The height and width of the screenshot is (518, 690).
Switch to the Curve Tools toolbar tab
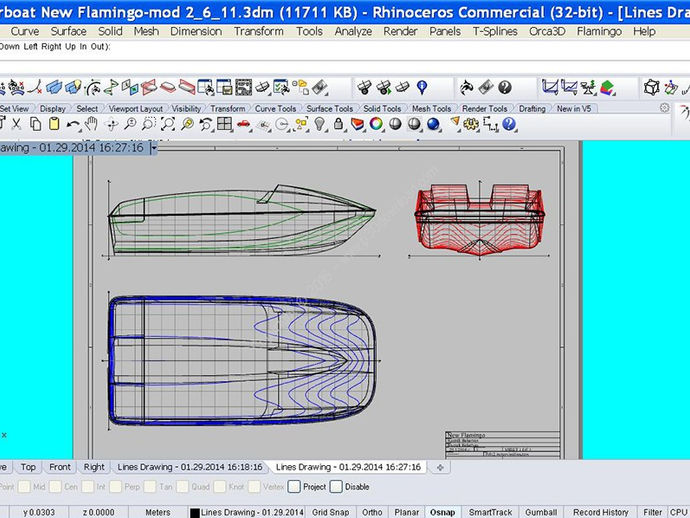point(275,108)
